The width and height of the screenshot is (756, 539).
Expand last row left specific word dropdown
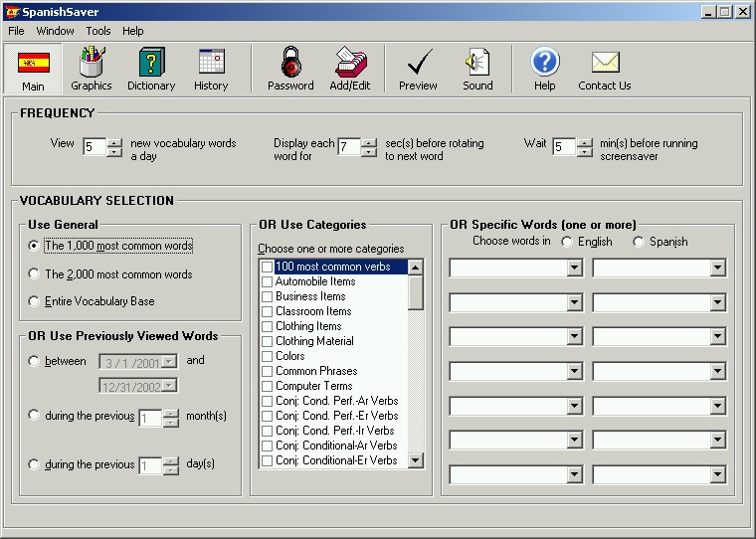point(574,474)
